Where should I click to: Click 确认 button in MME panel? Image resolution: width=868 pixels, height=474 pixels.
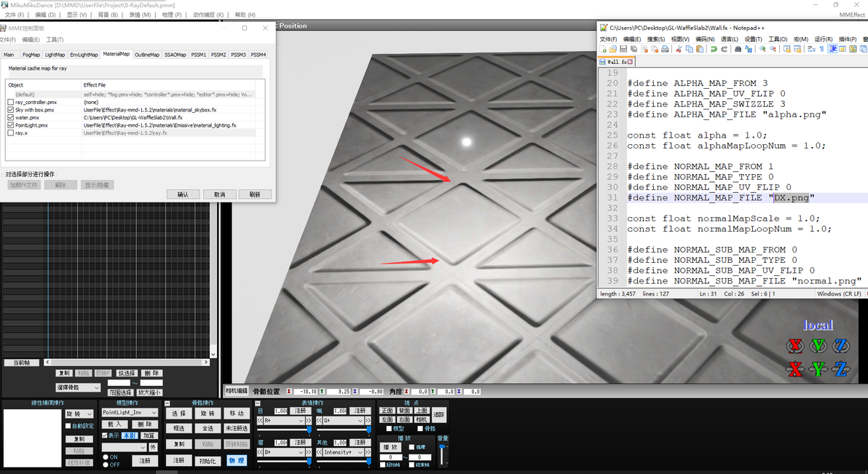coord(184,194)
